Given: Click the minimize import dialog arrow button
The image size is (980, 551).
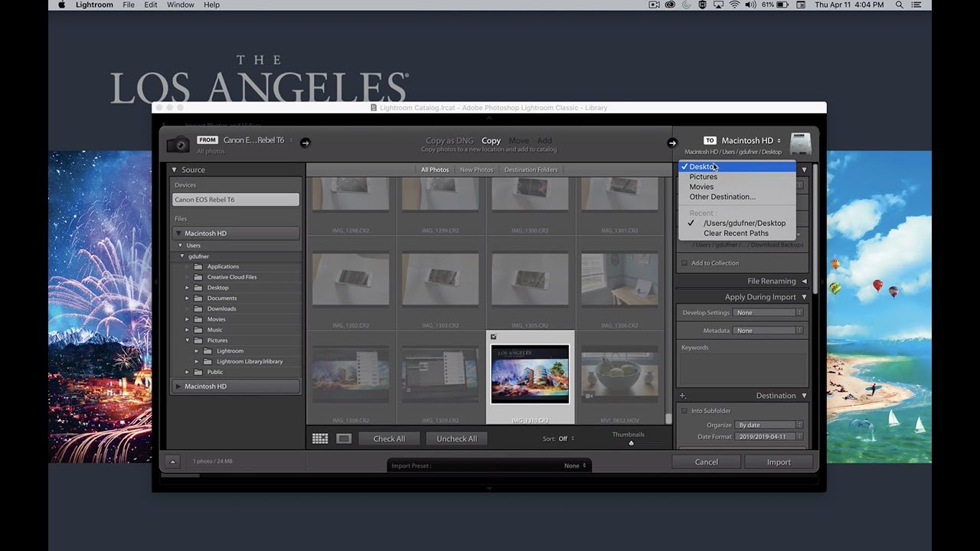Looking at the screenshot, I should [172, 461].
